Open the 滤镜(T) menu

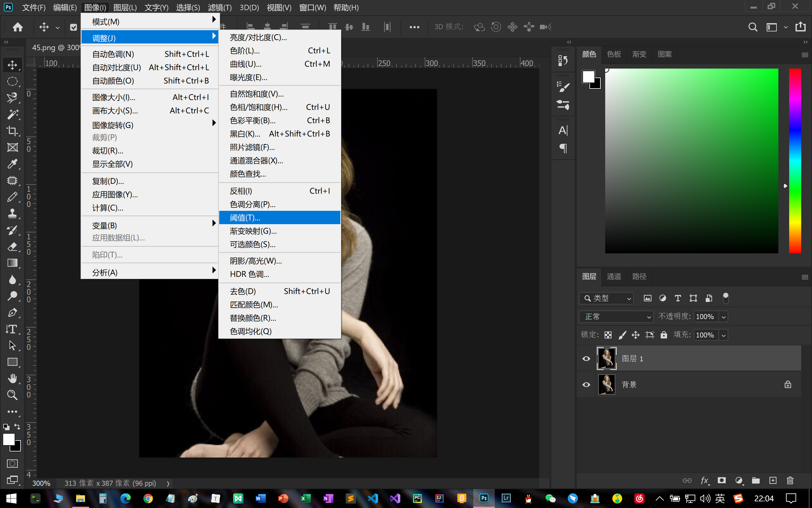(x=219, y=7)
